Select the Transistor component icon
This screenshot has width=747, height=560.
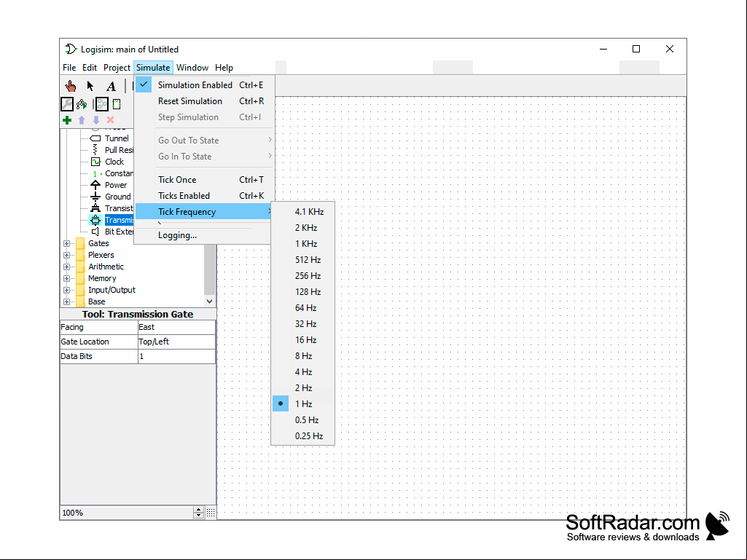point(95,208)
